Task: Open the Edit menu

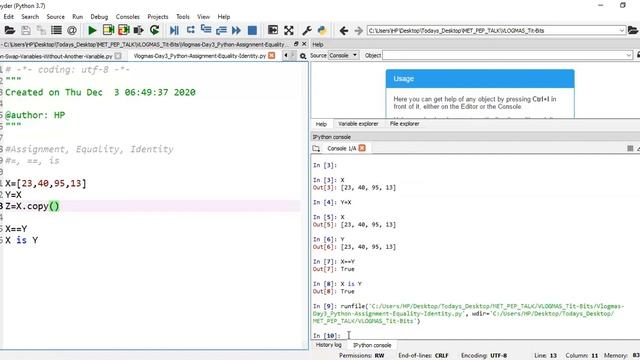Action: pos(9,17)
